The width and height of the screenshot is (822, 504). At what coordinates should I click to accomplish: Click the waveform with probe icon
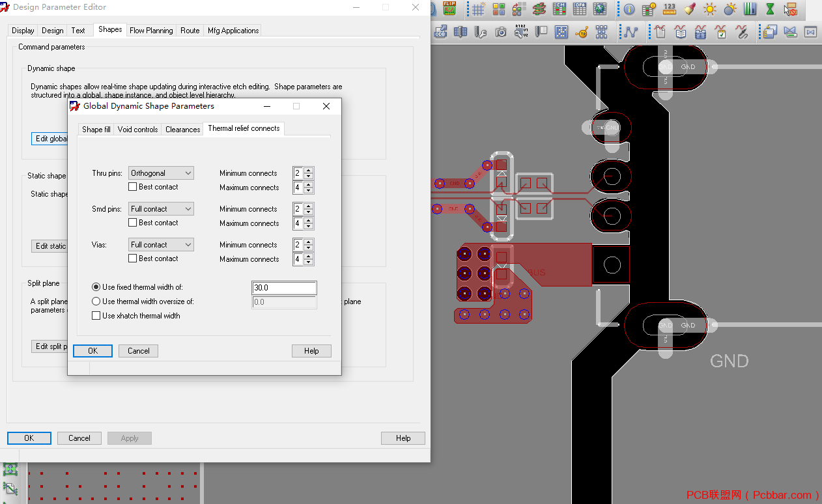[x=741, y=31]
